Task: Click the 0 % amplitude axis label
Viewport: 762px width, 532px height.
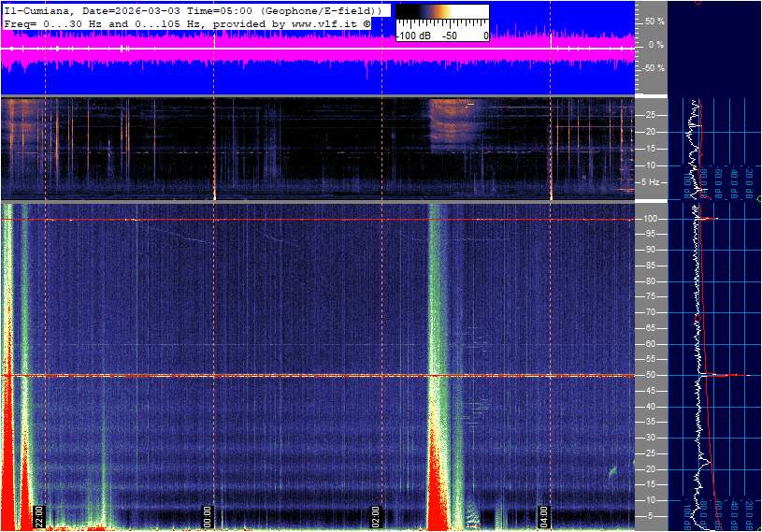Action: pyautogui.click(x=654, y=44)
